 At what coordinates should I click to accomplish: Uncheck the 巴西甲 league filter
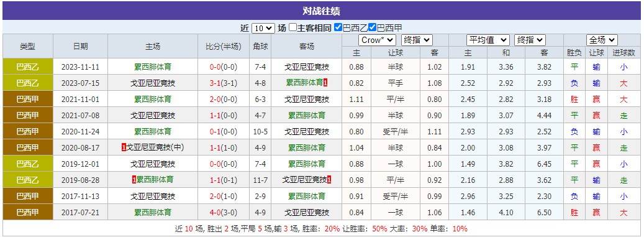pos(372,27)
